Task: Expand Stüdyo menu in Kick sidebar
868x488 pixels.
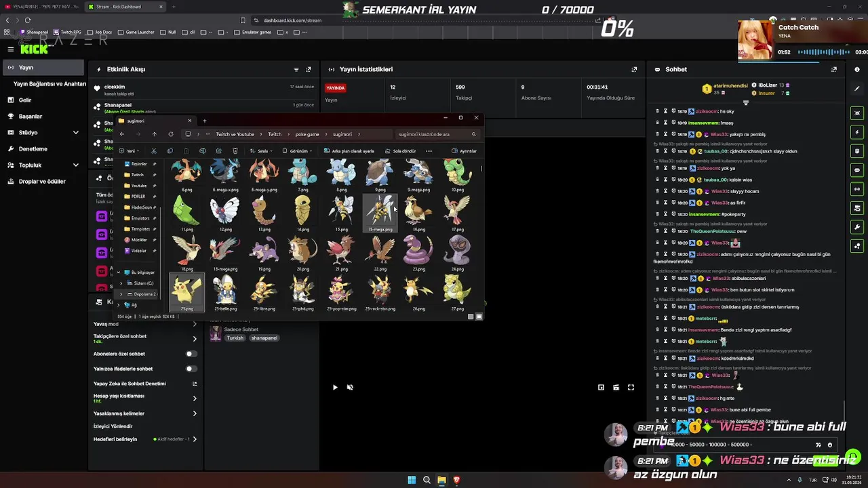Action: [x=75, y=133]
